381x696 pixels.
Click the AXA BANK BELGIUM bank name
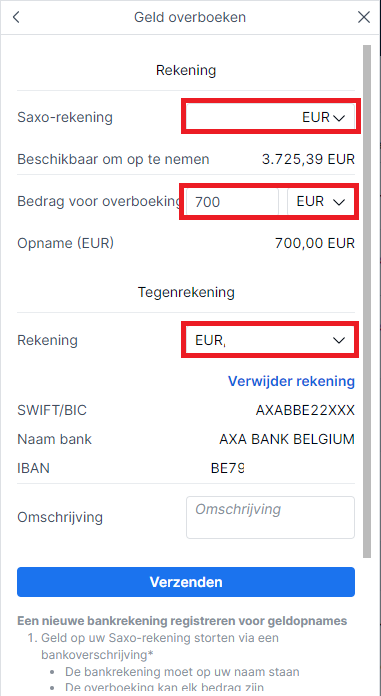[x=287, y=439]
